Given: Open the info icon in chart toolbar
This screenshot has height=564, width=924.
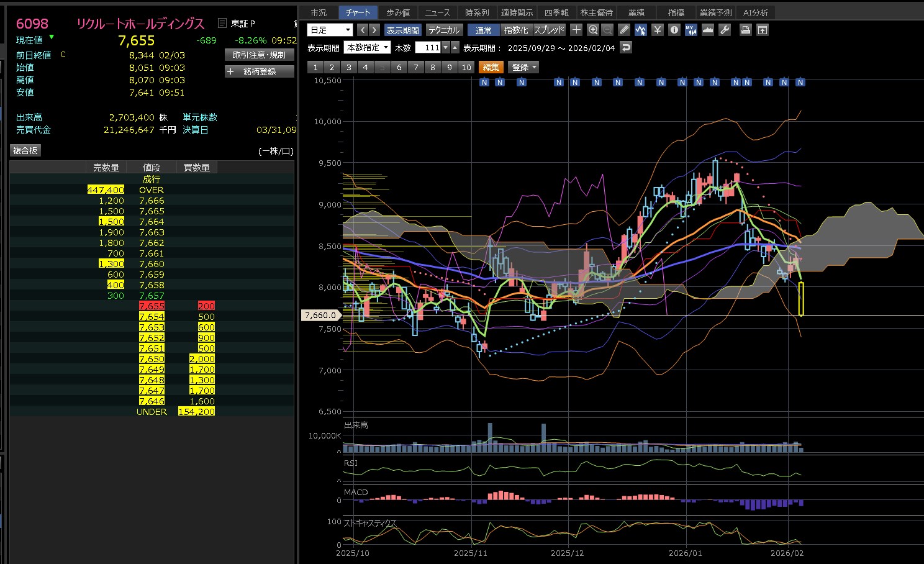Looking at the screenshot, I should point(674,30).
